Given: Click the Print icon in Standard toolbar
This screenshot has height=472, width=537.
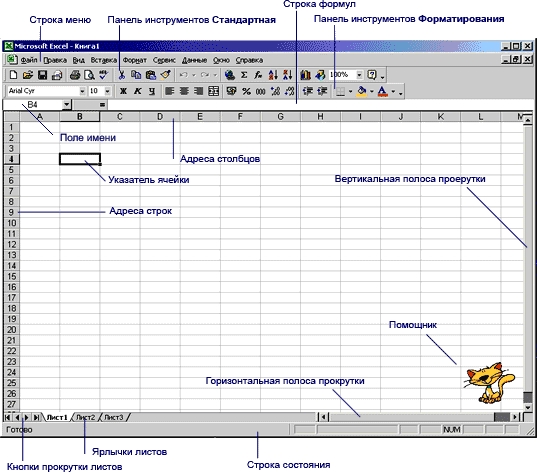Looking at the screenshot, I should pos(75,75).
